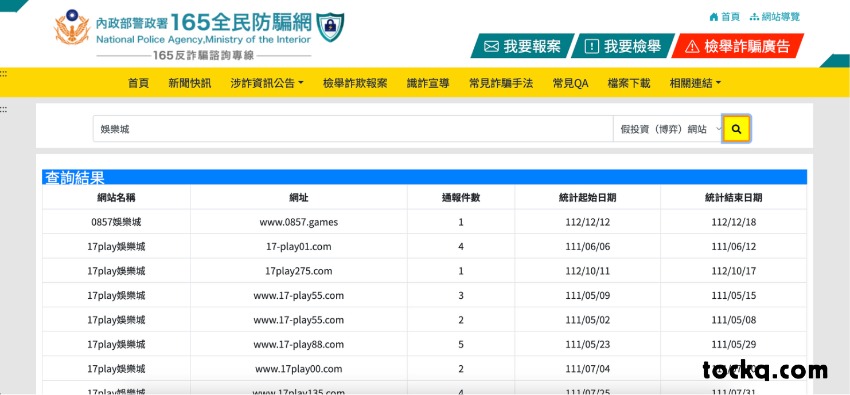850x395 pixels.
Task: Click the start date 111/07/04 cell
Action: coord(588,368)
